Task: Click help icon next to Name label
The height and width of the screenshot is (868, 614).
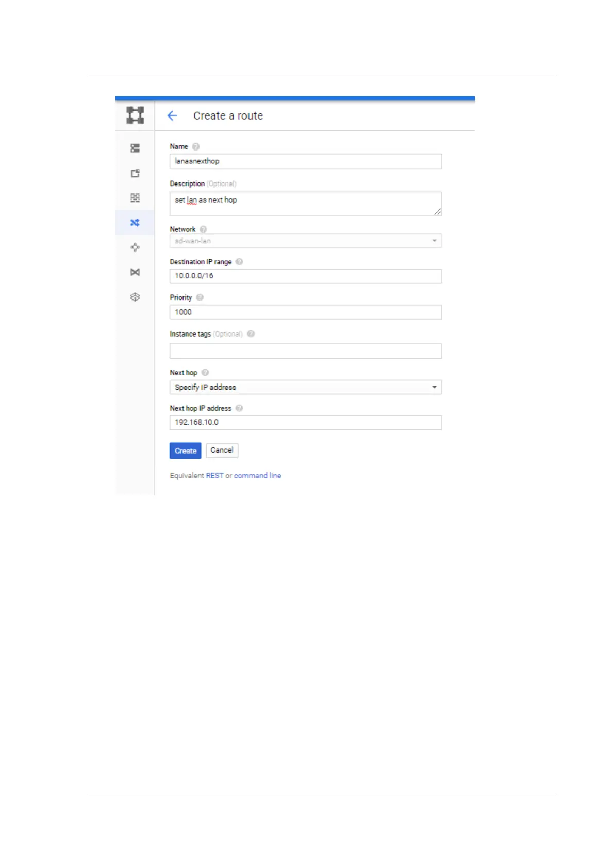Action: [196, 146]
